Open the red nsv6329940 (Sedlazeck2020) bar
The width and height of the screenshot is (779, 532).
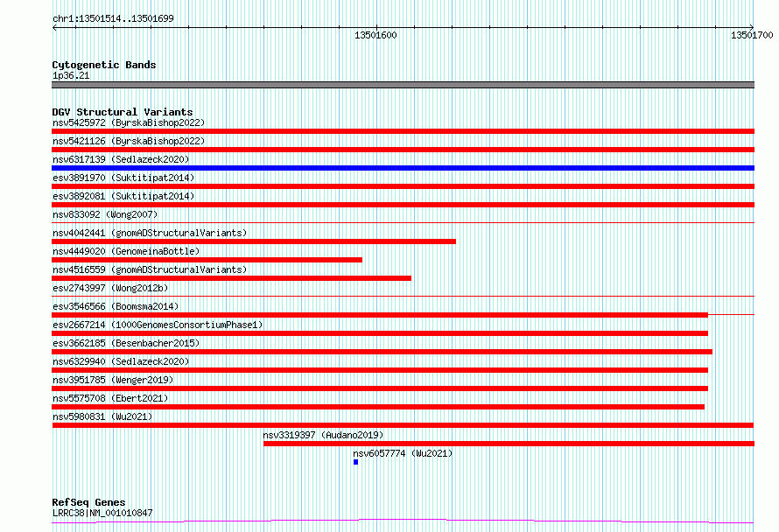click(x=380, y=370)
